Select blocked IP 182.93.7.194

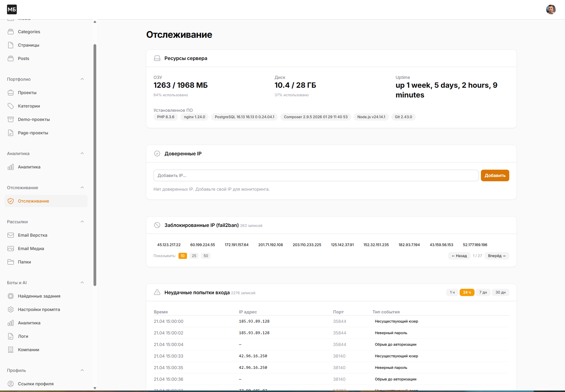(409, 245)
